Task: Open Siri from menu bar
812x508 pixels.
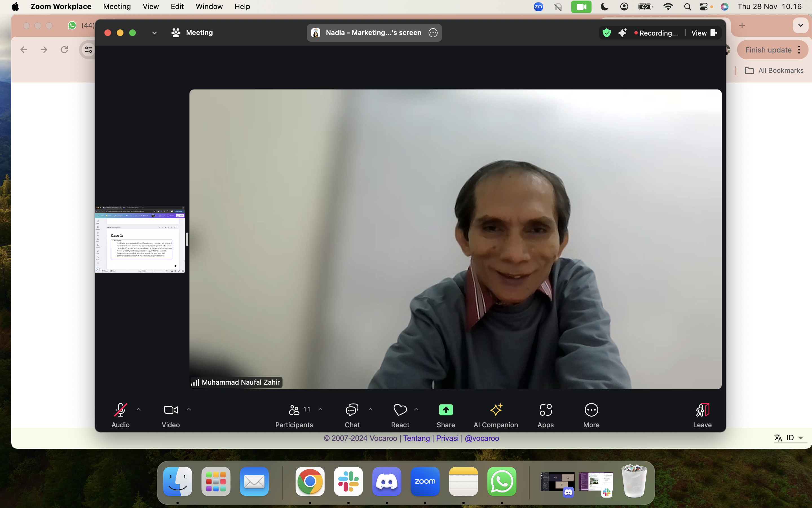Action: pos(724,7)
